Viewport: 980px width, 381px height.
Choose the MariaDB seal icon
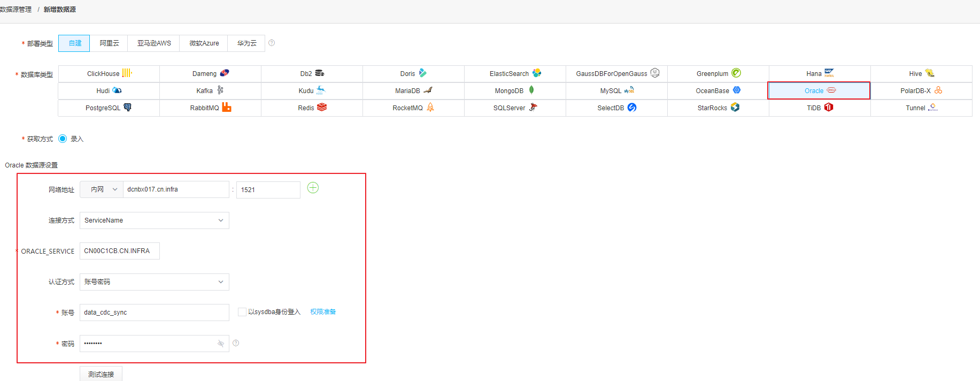coord(428,90)
